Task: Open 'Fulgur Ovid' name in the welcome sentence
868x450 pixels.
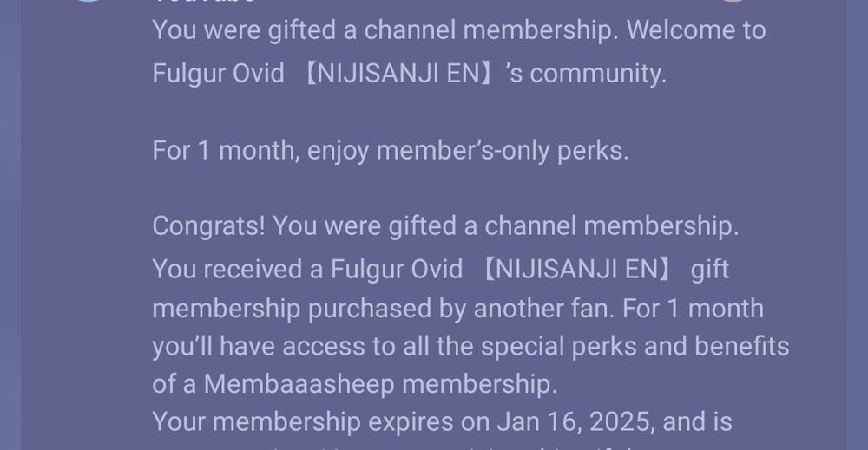Action: [x=218, y=74]
